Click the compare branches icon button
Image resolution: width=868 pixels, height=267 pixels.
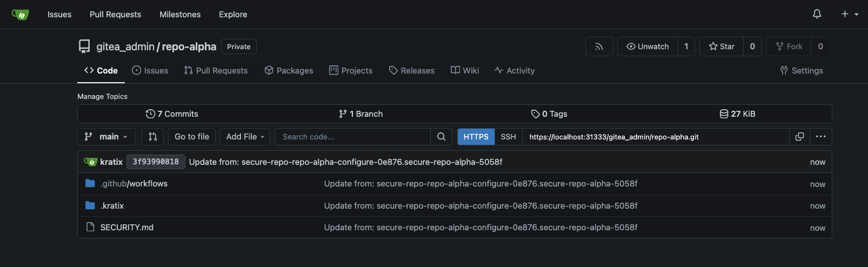(x=153, y=137)
